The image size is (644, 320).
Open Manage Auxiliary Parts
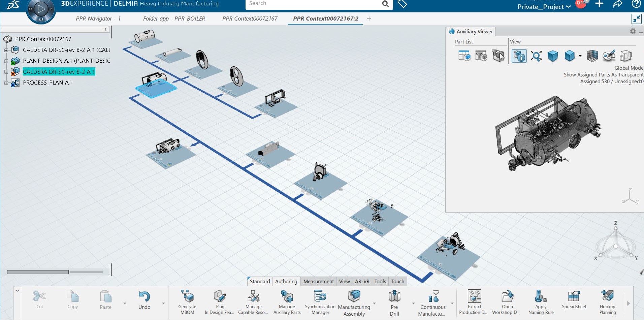click(287, 302)
